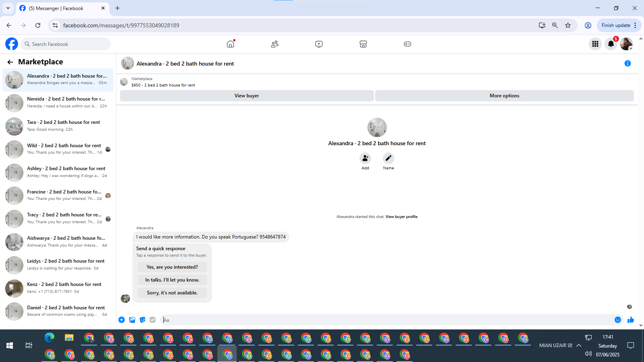Click the $950 listing title in header

click(163, 85)
